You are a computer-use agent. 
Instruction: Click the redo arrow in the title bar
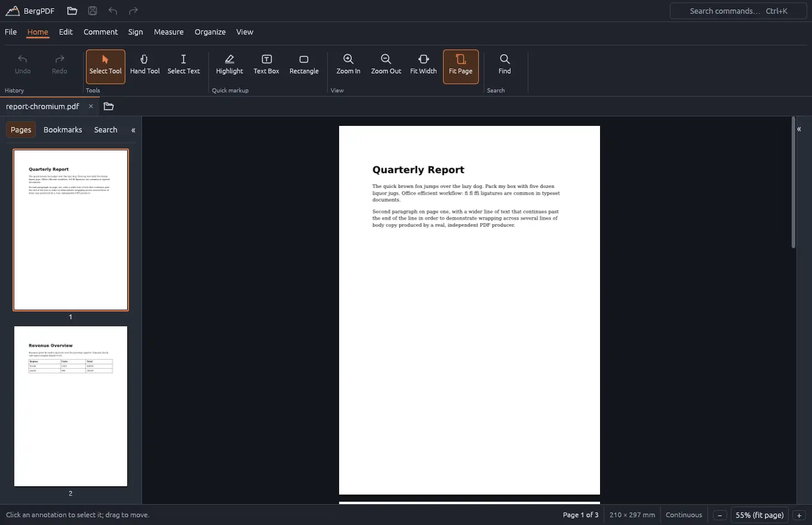133,11
